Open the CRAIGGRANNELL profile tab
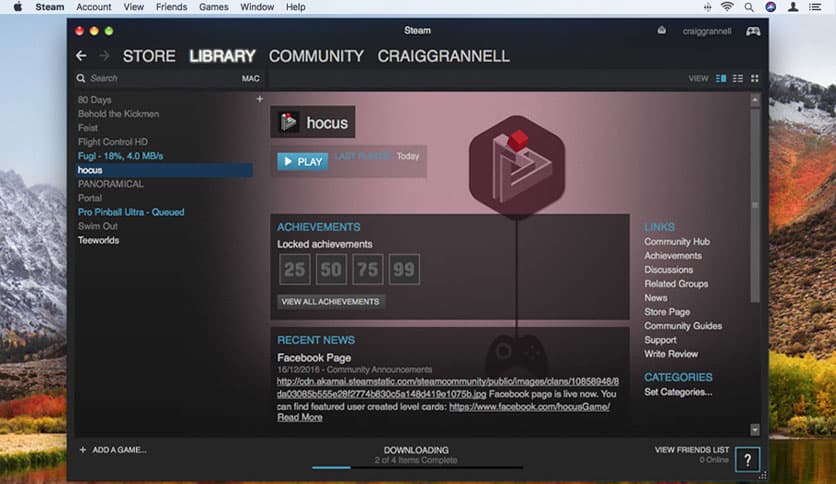The height and width of the screenshot is (484, 836). coord(444,56)
